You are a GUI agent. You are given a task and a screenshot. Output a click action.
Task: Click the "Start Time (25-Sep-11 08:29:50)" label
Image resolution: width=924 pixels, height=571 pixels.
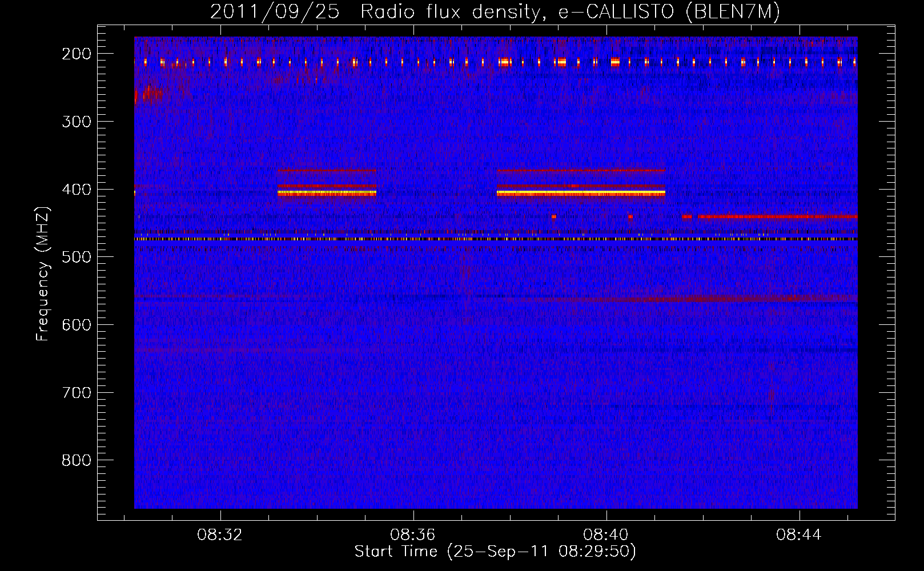495,552
